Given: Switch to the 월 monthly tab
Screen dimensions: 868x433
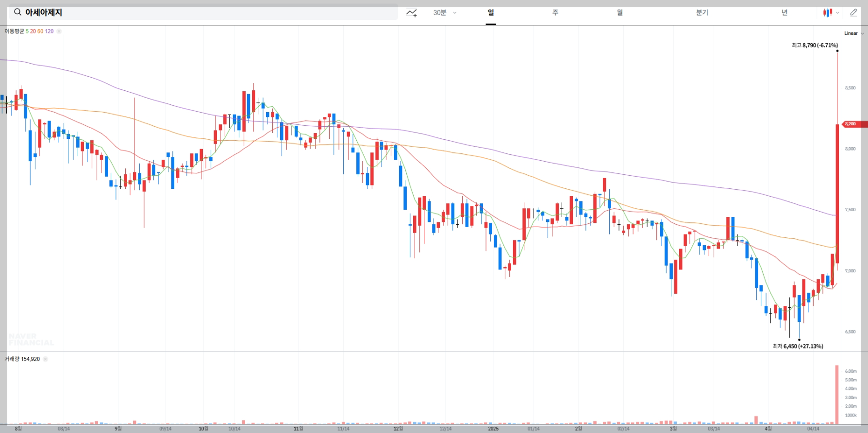Looking at the screenshot, I should [620, 13].
